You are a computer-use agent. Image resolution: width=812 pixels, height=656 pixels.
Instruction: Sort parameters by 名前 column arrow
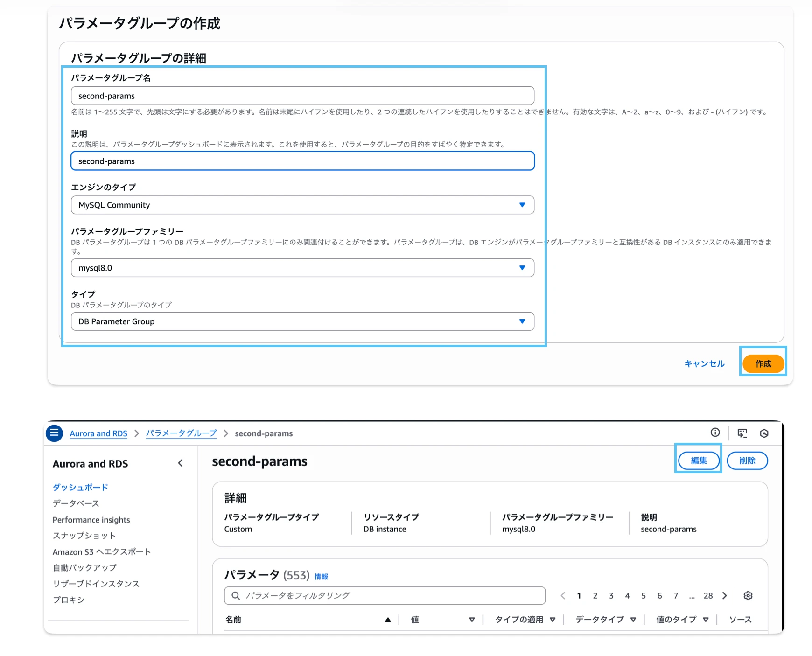tap(387, 620)
